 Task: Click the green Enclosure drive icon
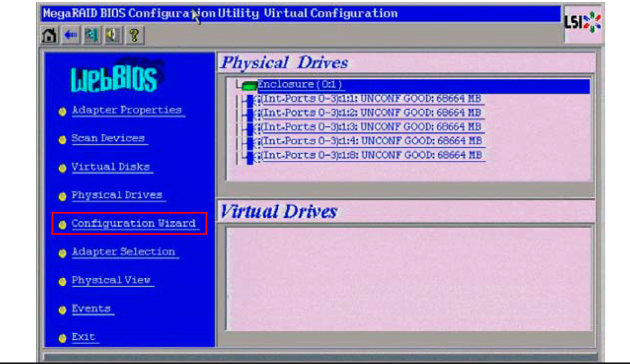[250, 86]
